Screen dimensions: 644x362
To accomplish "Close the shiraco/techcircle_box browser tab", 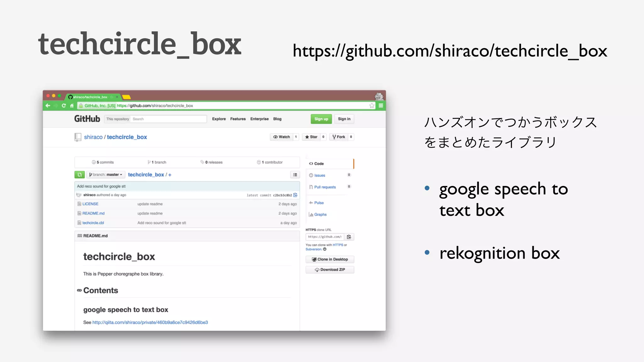I will [117, 97].
